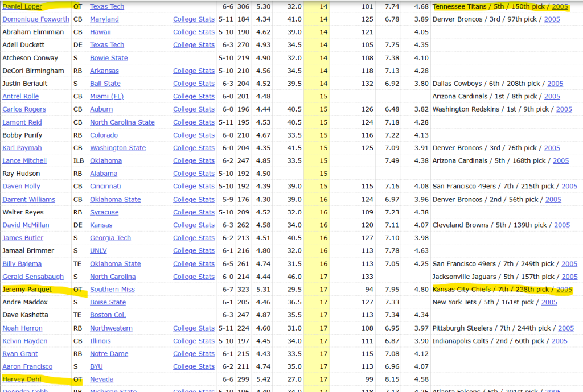This screenshot has height=392, width=583.
Task: Follow the Arkansas college link
Action: point(105,71)
